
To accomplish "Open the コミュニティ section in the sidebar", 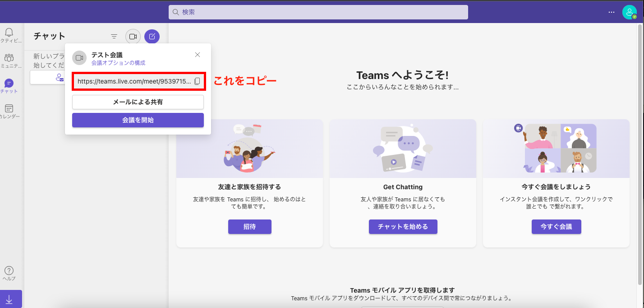I will [9, 59].
